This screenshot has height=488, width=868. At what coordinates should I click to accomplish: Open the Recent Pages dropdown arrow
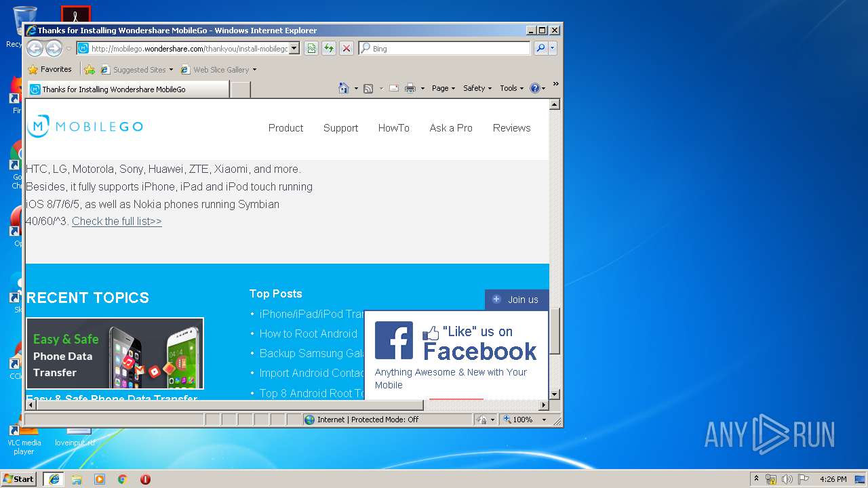68,49
